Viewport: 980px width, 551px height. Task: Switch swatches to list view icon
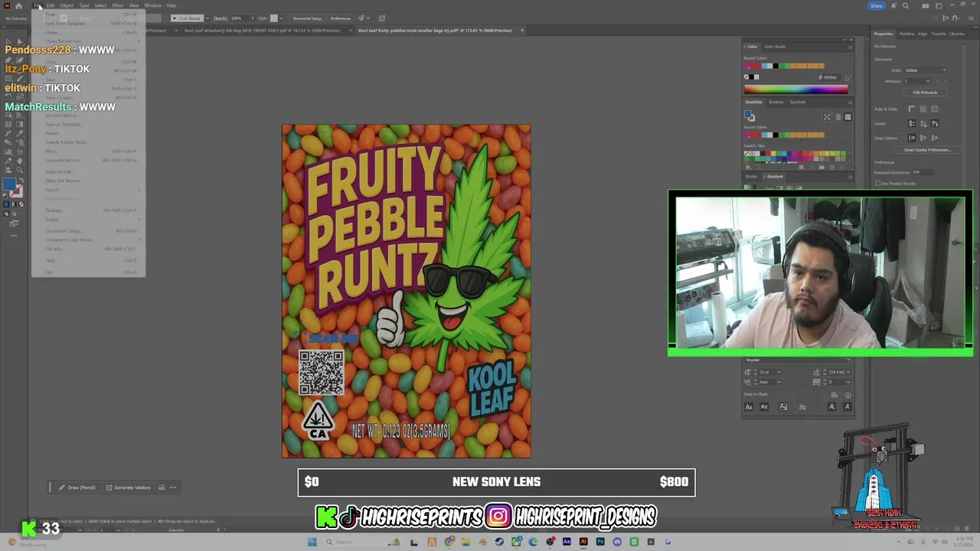[x=838, y=117]
